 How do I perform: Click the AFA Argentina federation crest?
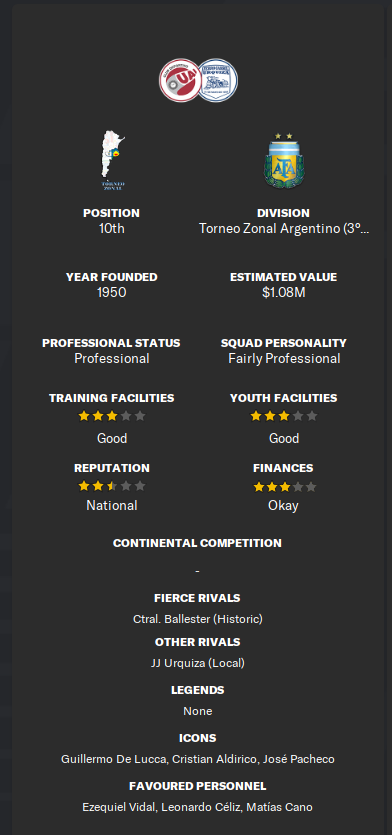coord(284,160)
